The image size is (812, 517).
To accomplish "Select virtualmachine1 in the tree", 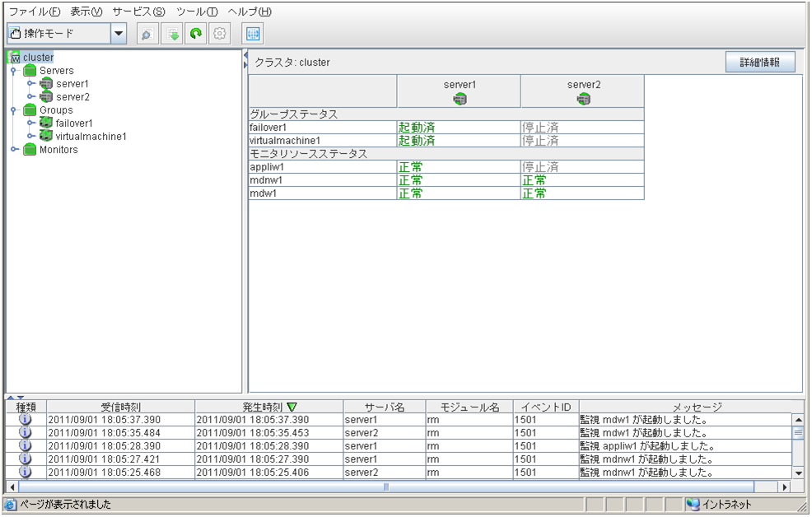I will [x=91, y=137].
